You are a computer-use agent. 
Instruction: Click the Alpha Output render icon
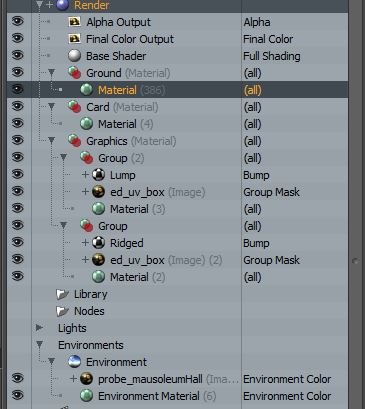pyautogui.click(x=74, y=22)
